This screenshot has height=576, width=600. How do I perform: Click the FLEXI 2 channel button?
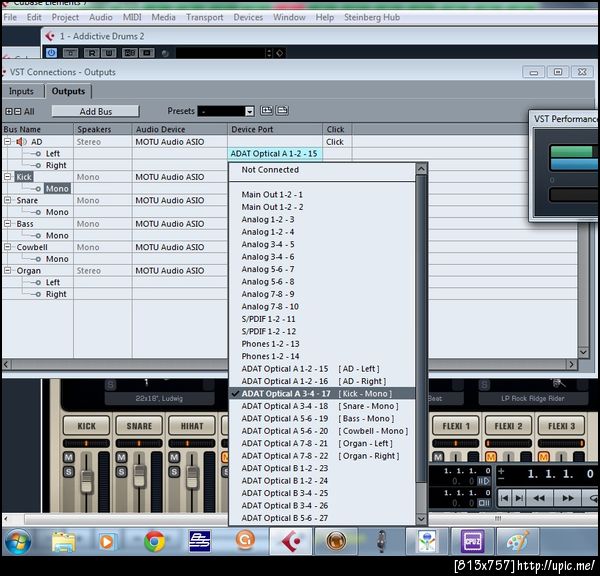click(508, 426)
